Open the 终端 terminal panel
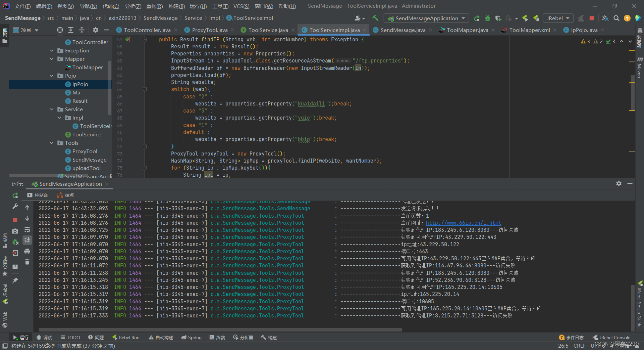The image size is (644, 350). pos(217,337)
